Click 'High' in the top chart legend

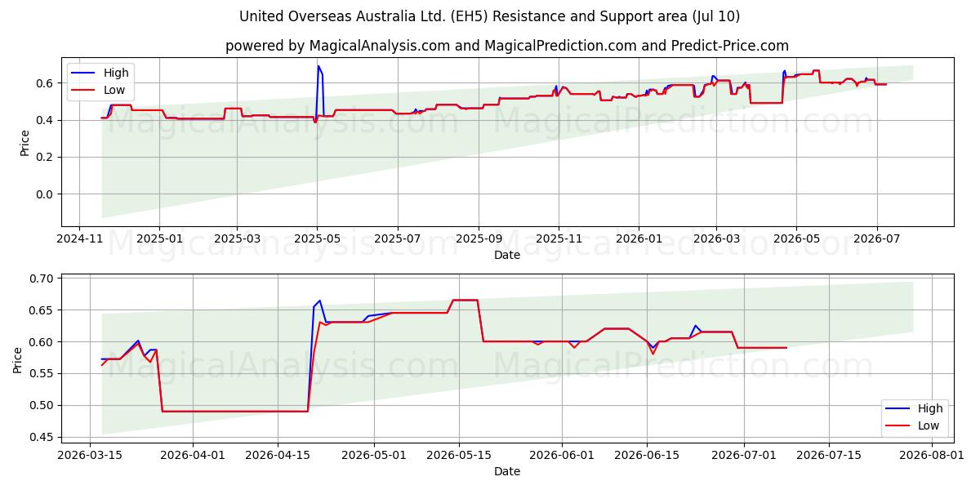coord(116,73)
